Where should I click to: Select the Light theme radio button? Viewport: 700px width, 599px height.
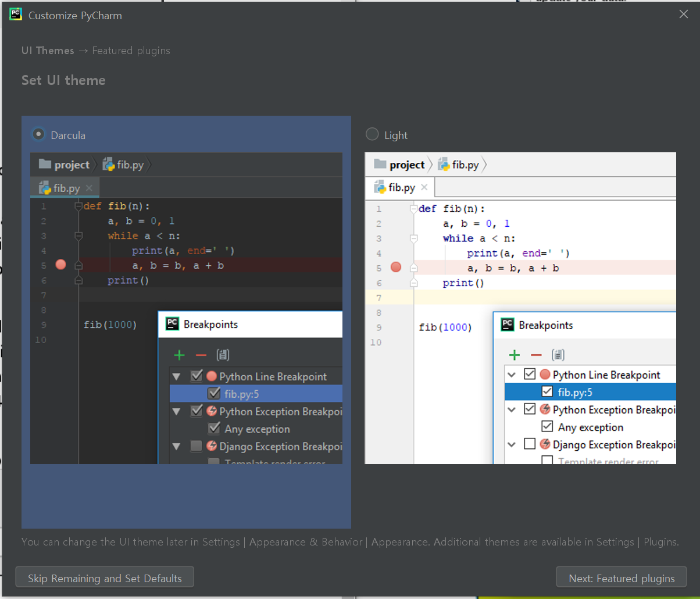tap(372, 134)
